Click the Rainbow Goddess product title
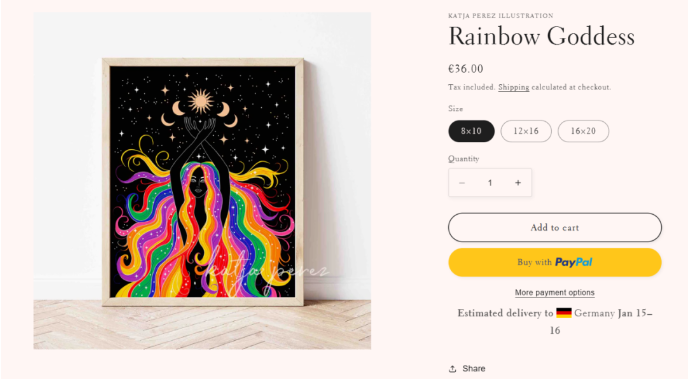The width and height of the screenshot is (693, 379). 541,36
